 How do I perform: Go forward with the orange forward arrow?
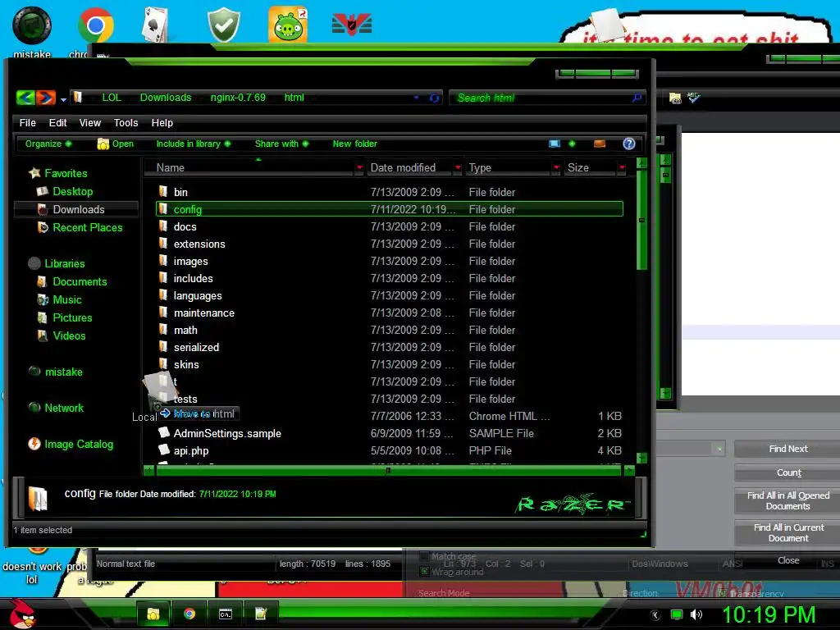tap(46, 98)
